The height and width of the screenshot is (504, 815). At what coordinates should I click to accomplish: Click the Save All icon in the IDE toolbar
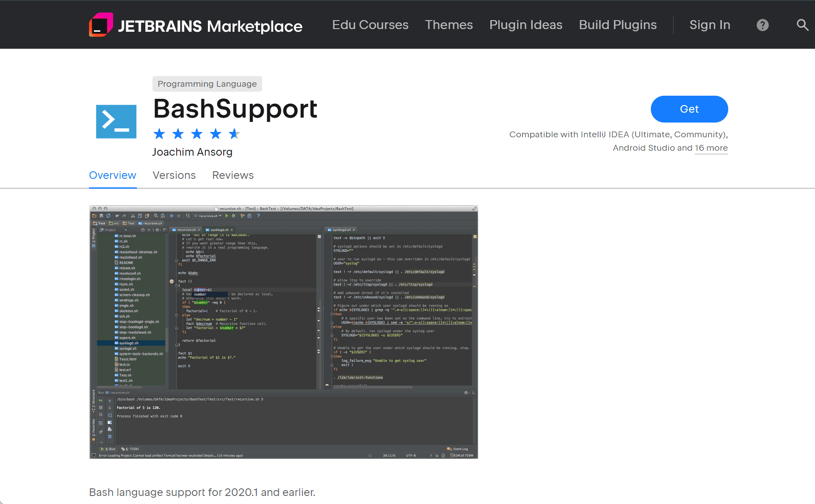102,216
